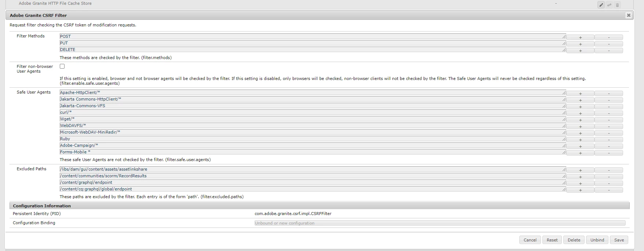Click the Delete configuration button
The image size is (644, 251).
tap(574, 240)
